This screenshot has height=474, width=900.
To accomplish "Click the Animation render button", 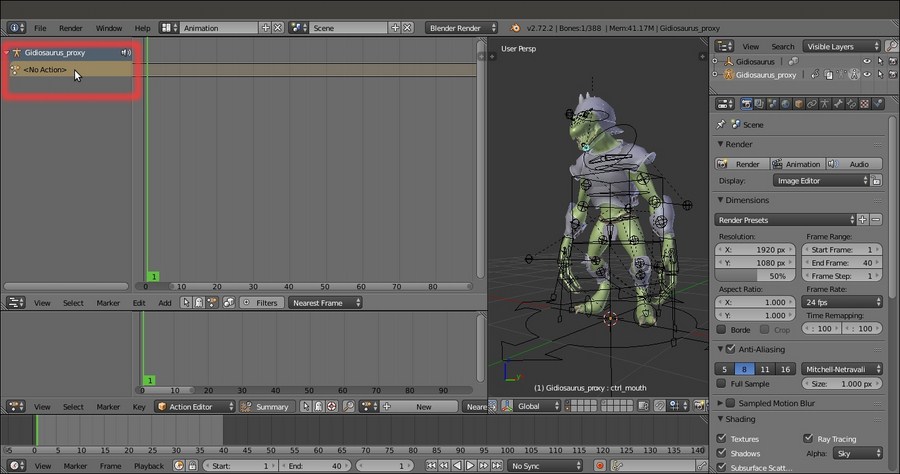I will click(797, 164).
